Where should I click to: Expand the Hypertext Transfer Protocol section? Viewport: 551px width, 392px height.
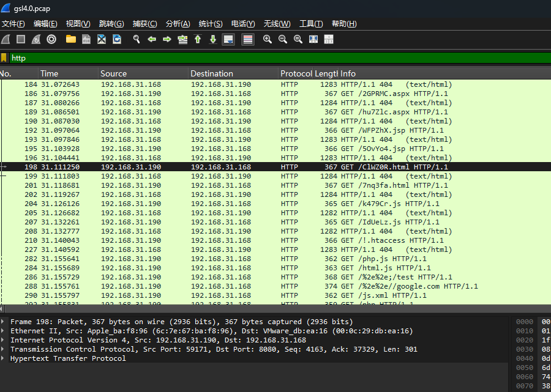pos(4,358)
